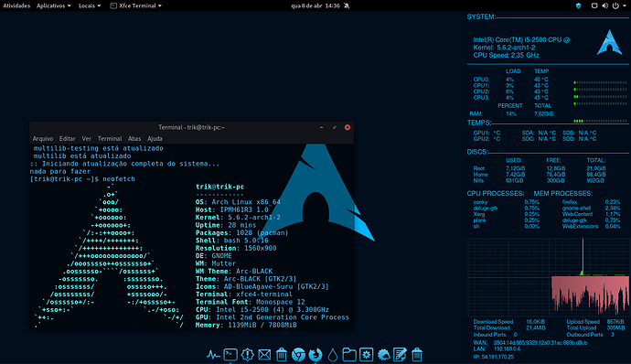
Task: Open the trash can beside the mail icon
Action: tap(282, 355)
